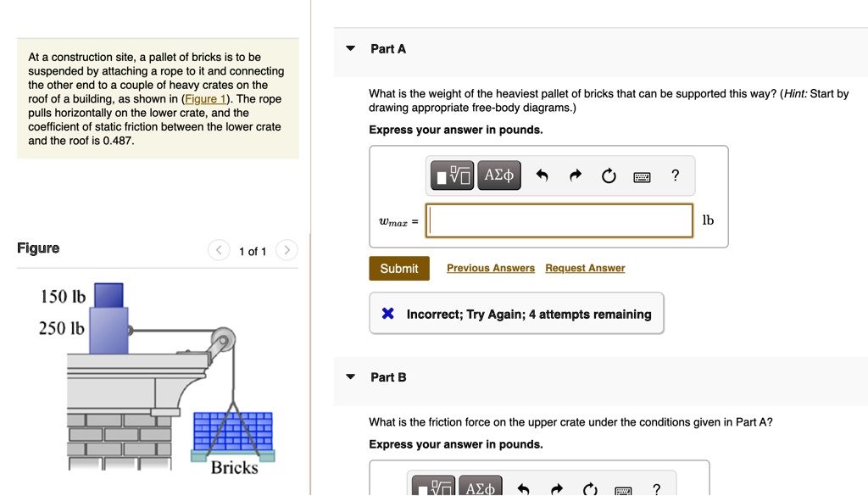Click the 'Figure' panel heading
868x496 pixels.
click(x=38, y=248)
